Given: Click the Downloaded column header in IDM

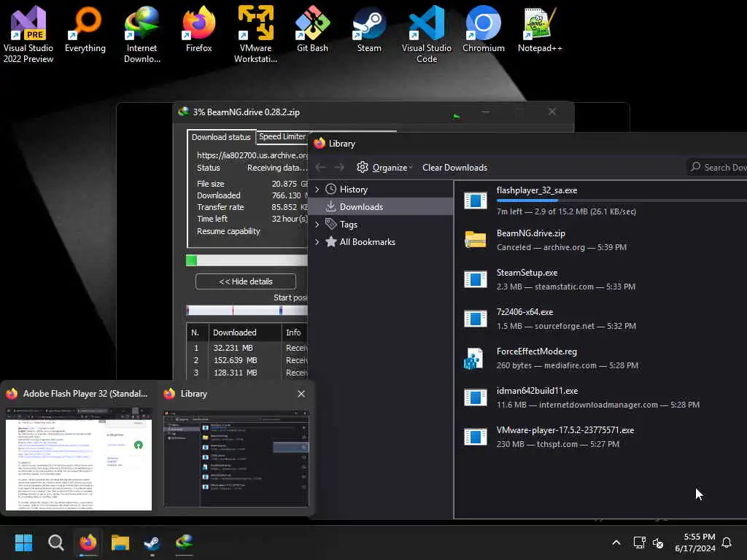Looking at the screenshot, I should click(x=245, y=332).
